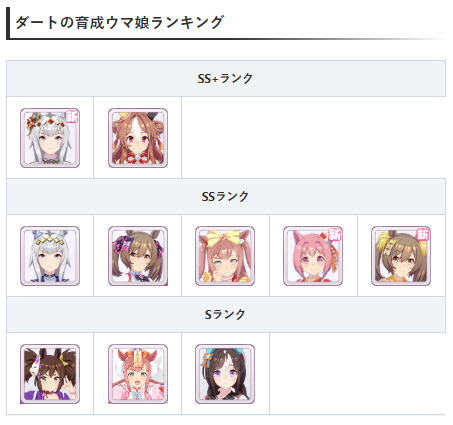This screenshot has height=425, width=453.
Task: Click empty cell beside SS+ rank characters
Action: click(x=313, y=138)
